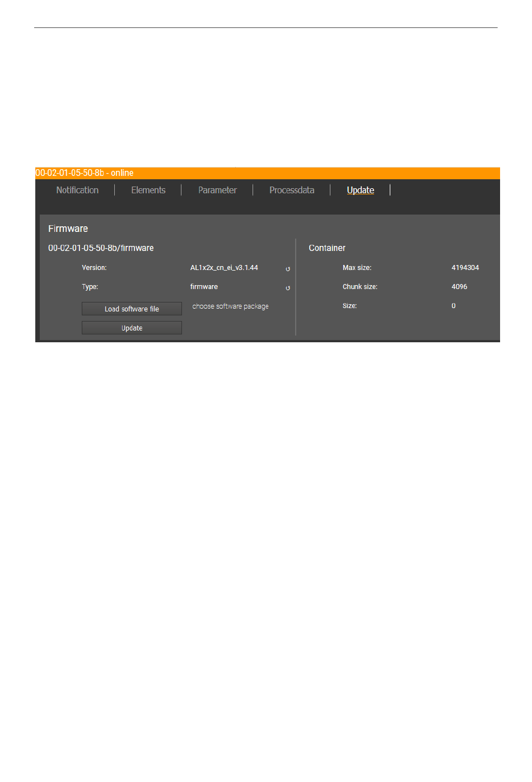Image resolution: width=532 pixels, height=782 pixels.
Task: Refresh the firmware Type value
Action: tap(288, 288)
